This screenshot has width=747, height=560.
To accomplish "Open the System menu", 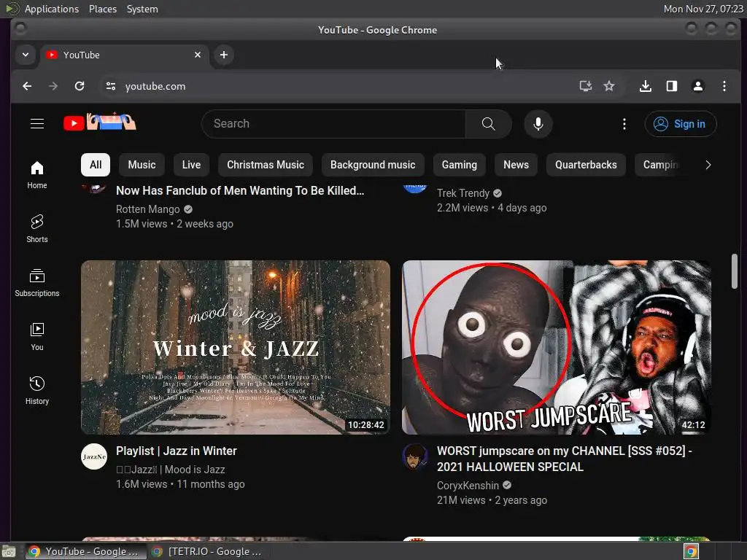I will click(x=142, y=9).
